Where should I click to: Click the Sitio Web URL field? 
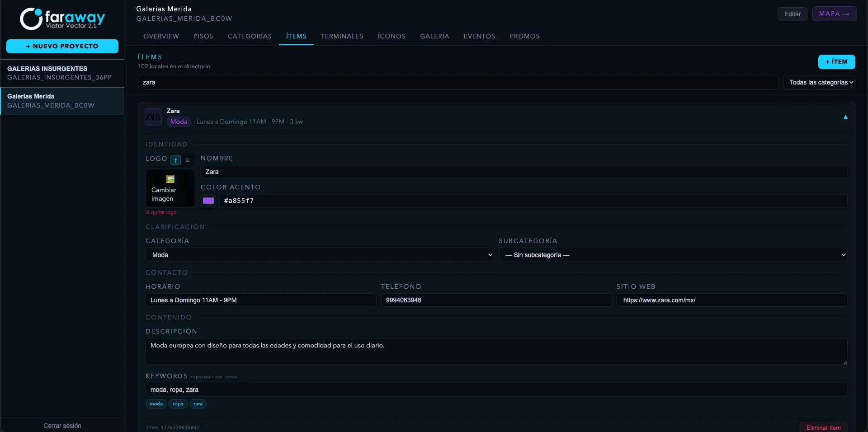pyautogui.click(x=732, y=300)
